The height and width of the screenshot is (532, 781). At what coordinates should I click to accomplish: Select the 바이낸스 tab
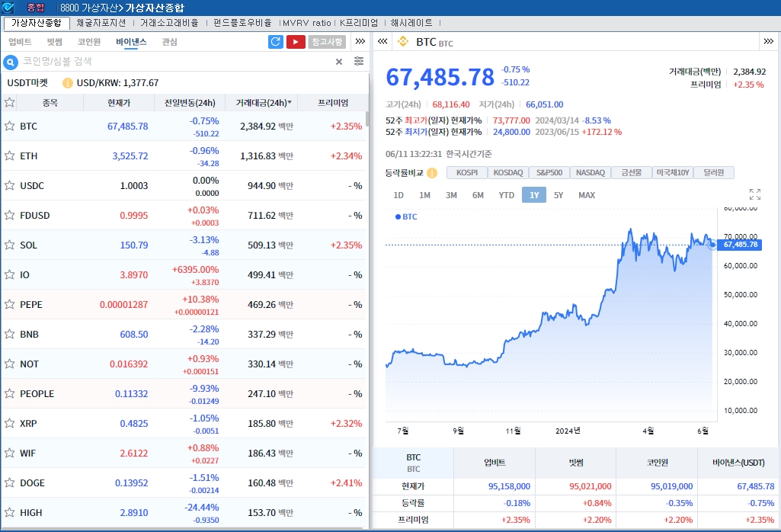tap(131, 42)
